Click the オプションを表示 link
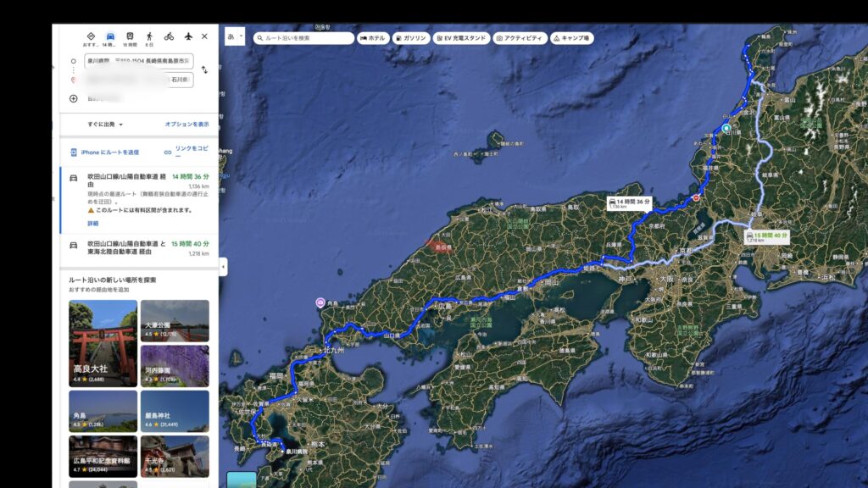 click(186, 125)
